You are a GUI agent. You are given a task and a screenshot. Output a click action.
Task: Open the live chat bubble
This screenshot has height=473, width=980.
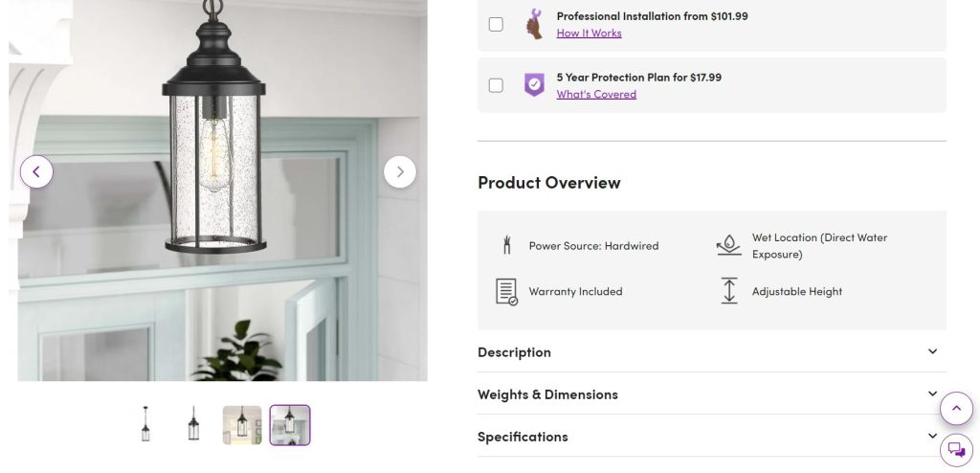pos(956,449)
